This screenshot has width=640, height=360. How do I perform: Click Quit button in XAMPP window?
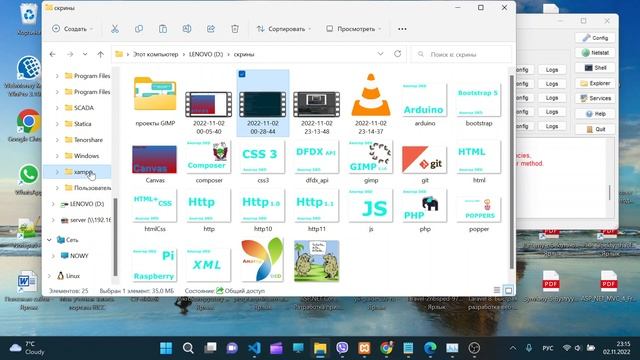595,129
